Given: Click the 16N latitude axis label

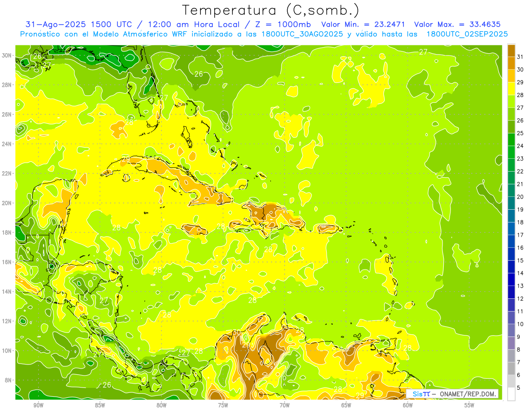Looking at the screenshot, I should click(x=6, y=262).
